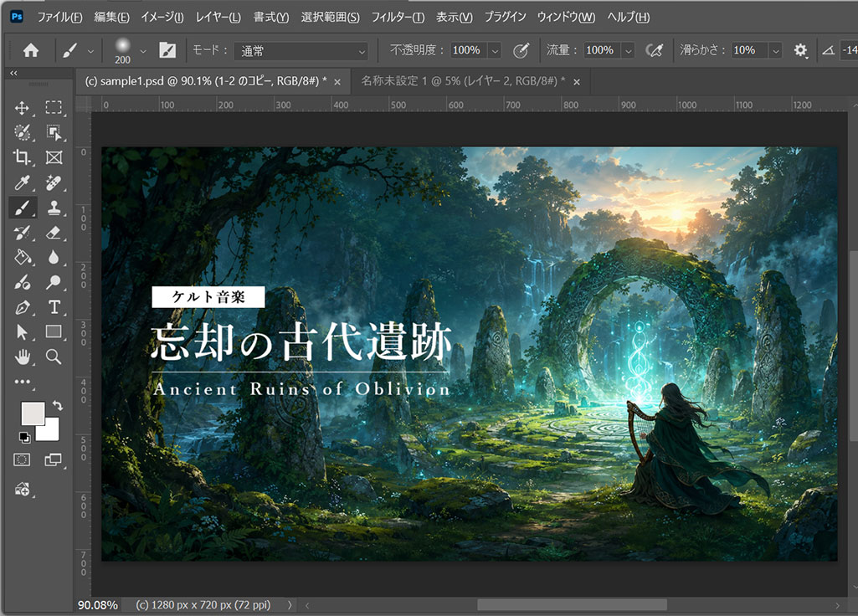Open brush smoothing options gear

pyautogui.click(x=800, y=50)
